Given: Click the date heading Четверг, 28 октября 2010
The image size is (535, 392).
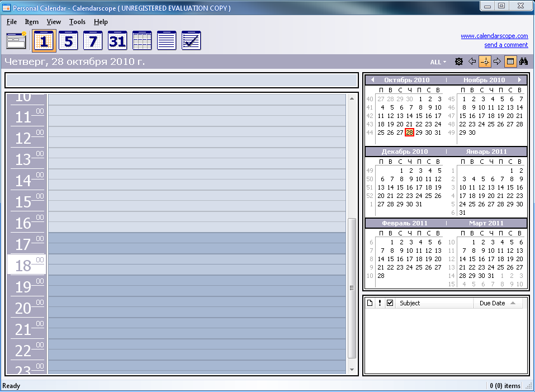Looking at the screenshot, I should tap(74, 62).
